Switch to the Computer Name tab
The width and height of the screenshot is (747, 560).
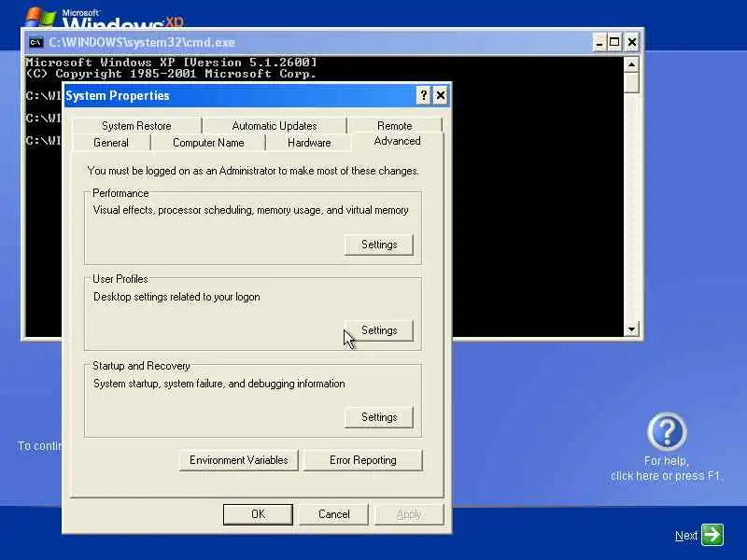[208, 143]
